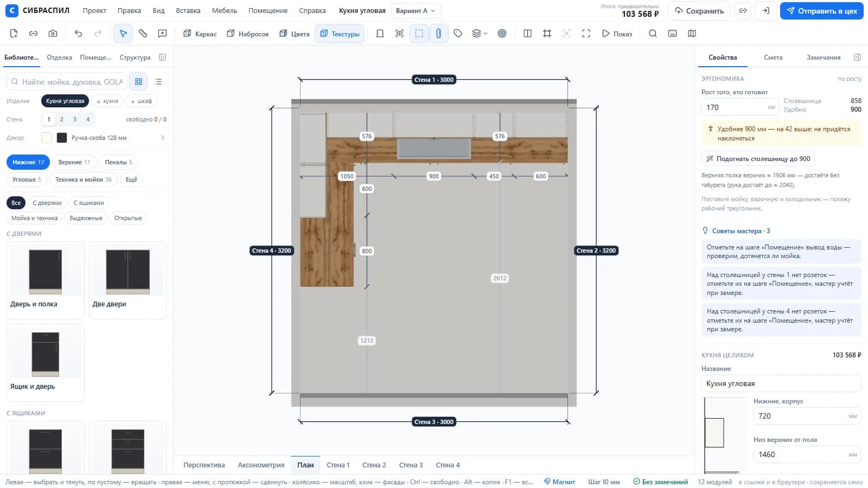868x488 pixels.
Task: Pick the dark decor color swatch
Action: pyautogui.click(x=62, y=138)
